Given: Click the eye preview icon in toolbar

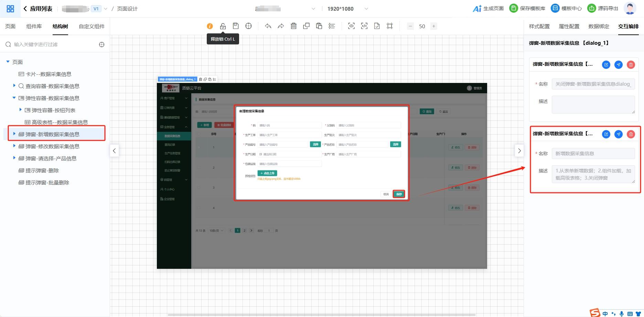Looking at the screenshot, I should pos(351,26).
